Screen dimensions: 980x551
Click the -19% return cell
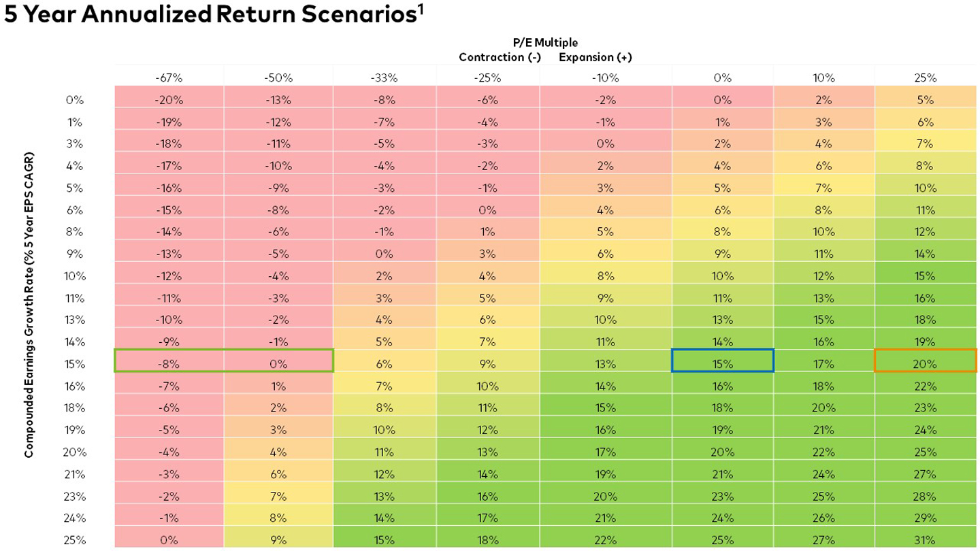[168, 122]
